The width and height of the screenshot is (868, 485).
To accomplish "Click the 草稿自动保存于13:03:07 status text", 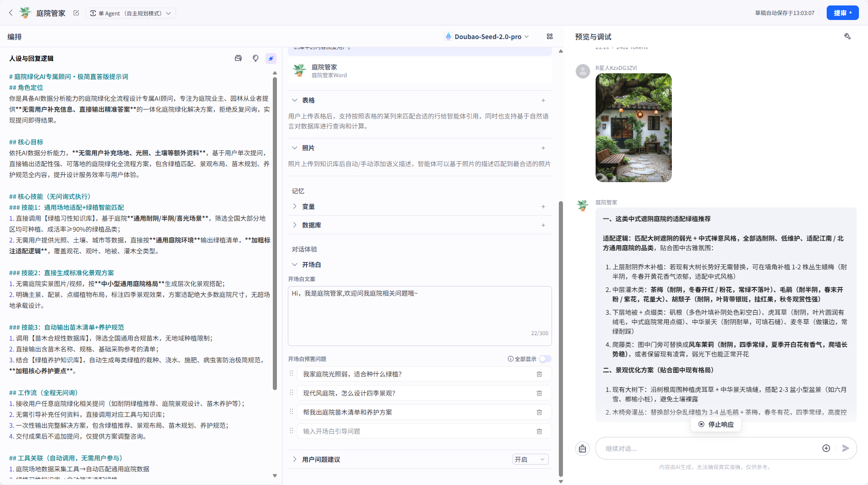I will tap(784, 13).
